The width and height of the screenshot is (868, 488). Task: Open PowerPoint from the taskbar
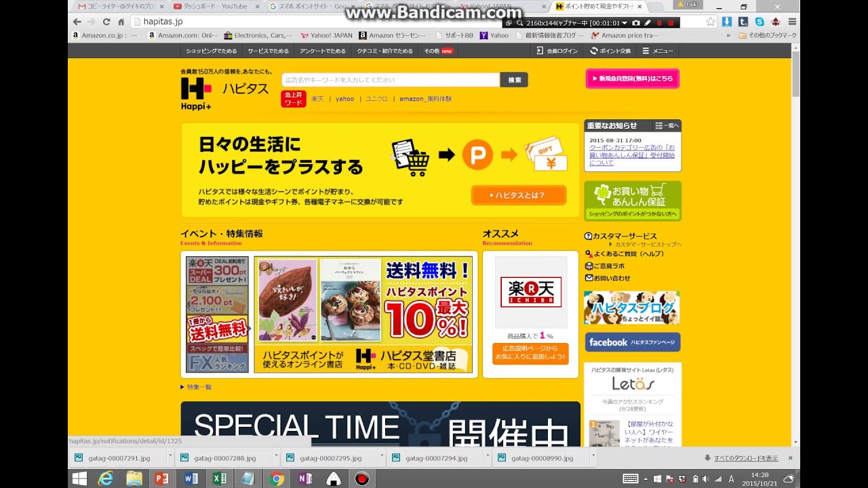pos(162,479)
